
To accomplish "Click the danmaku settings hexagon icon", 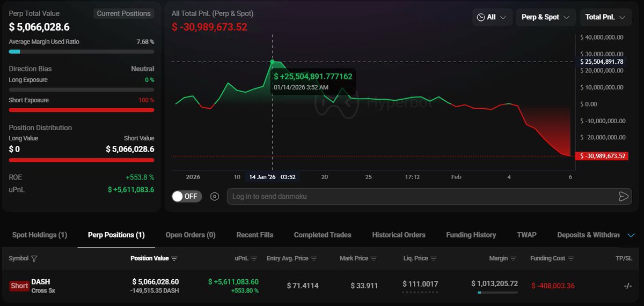I will 215,196.
